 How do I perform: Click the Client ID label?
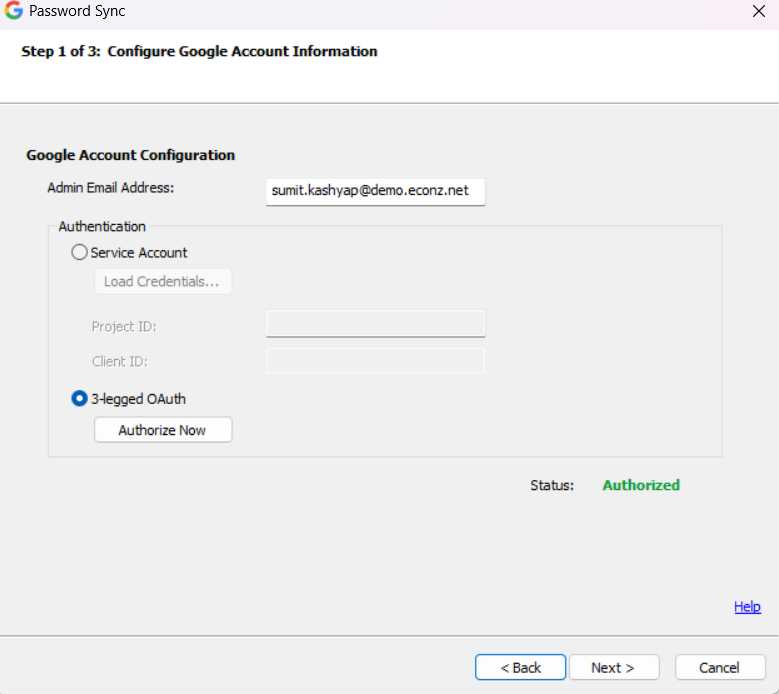(119, 361)
